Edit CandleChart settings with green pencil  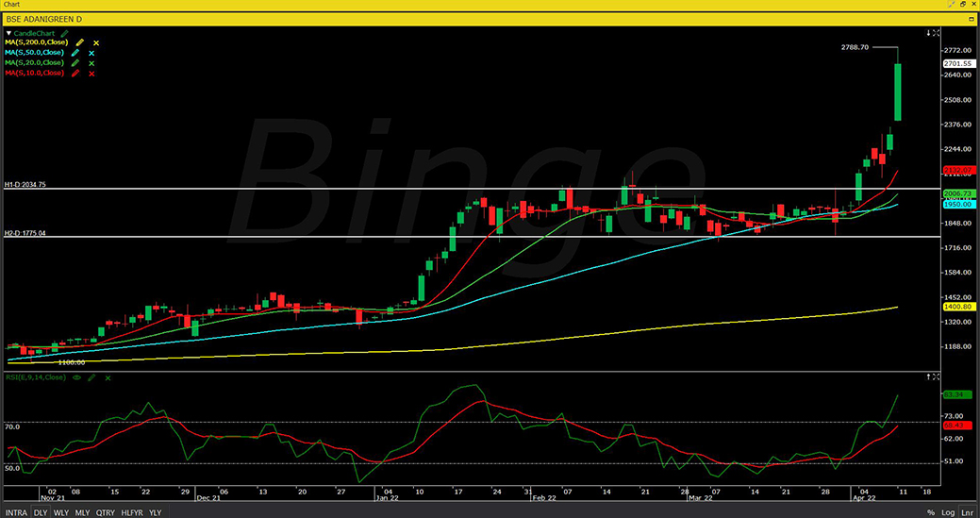(x=65, y=33)
